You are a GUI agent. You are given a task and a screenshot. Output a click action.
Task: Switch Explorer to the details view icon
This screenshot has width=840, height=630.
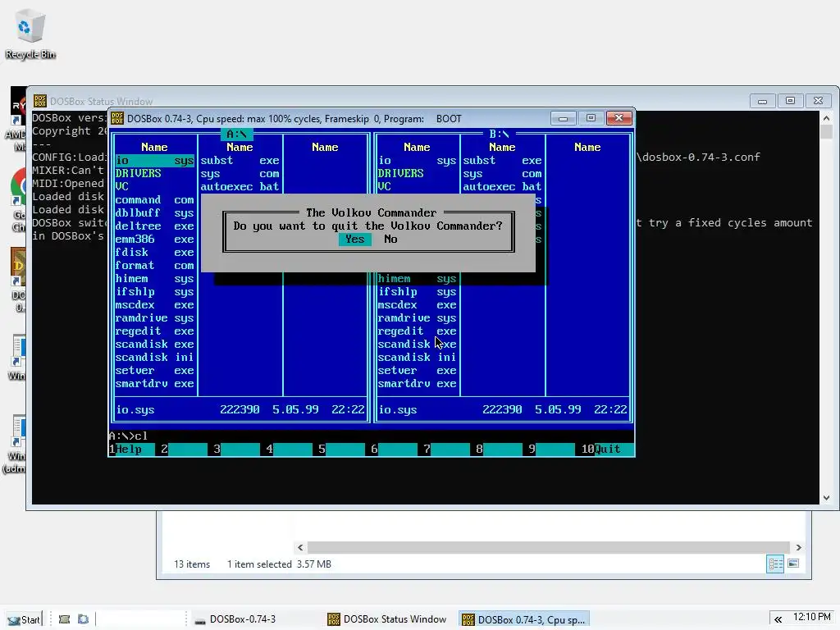[x=775, y=564]
